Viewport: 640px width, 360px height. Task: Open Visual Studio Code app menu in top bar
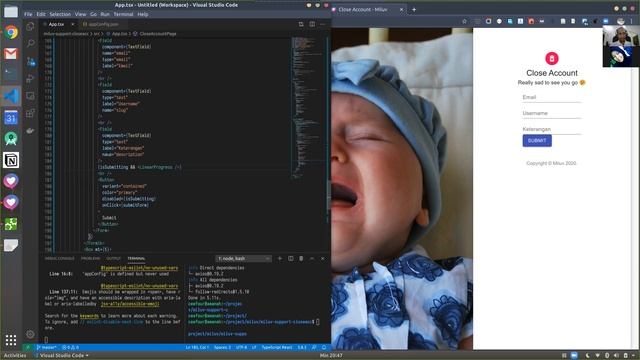62,356
